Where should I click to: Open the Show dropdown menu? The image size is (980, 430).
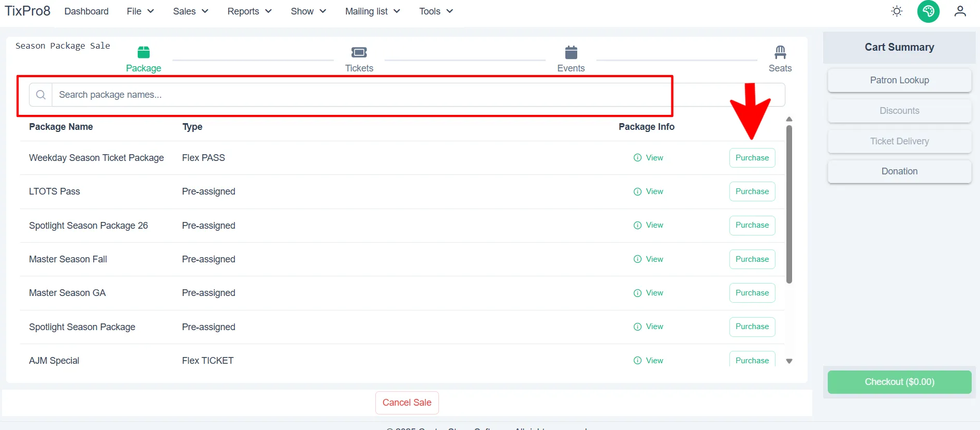point(308,11)
